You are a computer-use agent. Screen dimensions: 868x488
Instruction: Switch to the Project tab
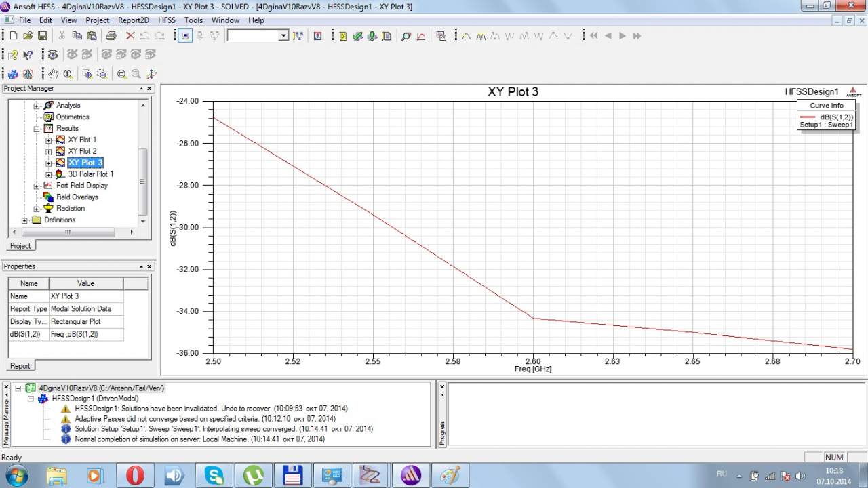tap(20, 246)
